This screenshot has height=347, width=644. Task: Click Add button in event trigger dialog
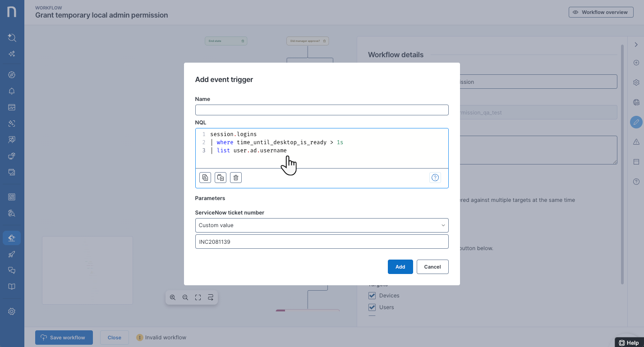400,267
